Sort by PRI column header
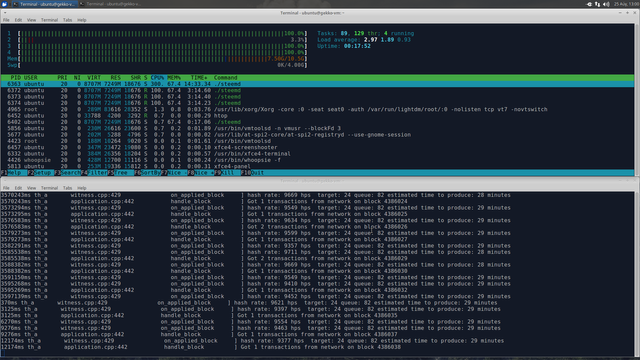The image size is (640, 360). click(x=62, y=78)
